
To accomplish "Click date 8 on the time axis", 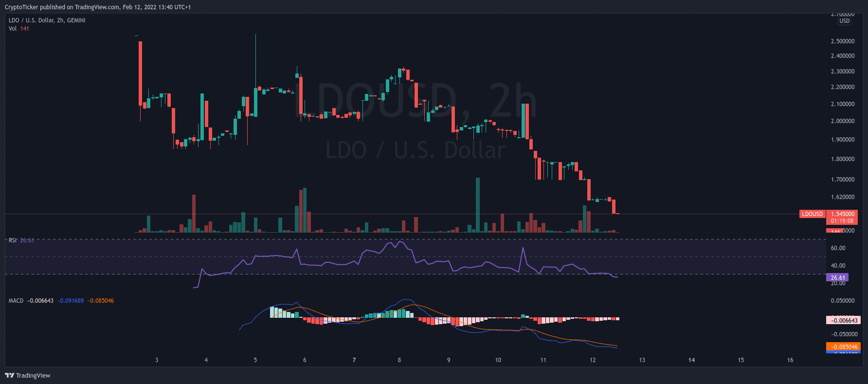I will pos(399,360).
